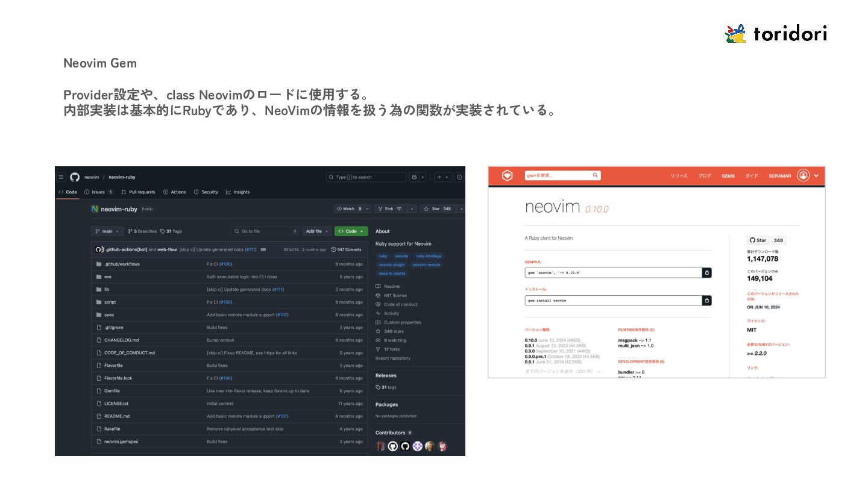Click the file icon next to Rakefile
The width and height of the screenshot is (868, 488).
(x=98, y=429)
